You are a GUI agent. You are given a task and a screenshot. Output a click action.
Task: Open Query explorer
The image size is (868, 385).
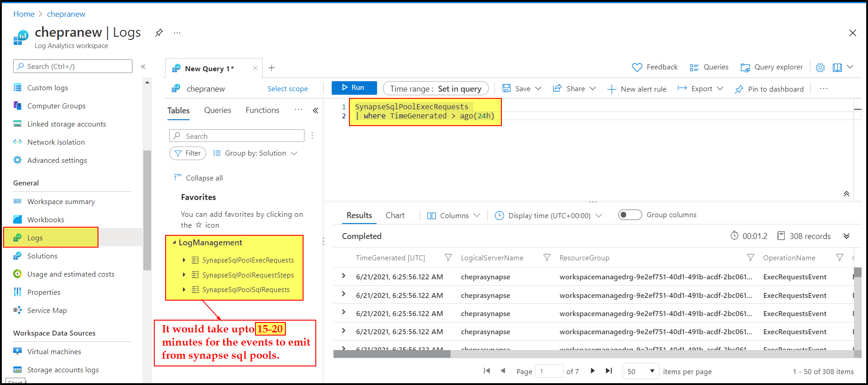pos(771,67)
